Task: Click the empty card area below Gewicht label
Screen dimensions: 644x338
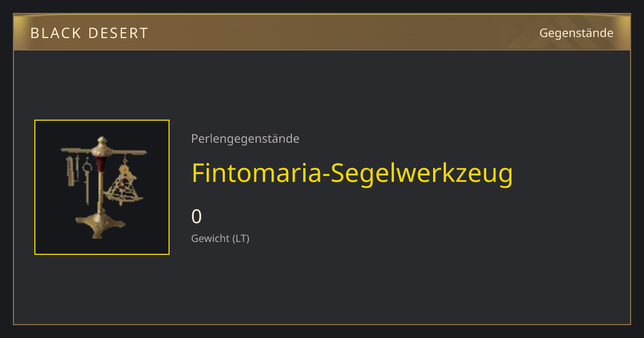Action: pos(322,284)
